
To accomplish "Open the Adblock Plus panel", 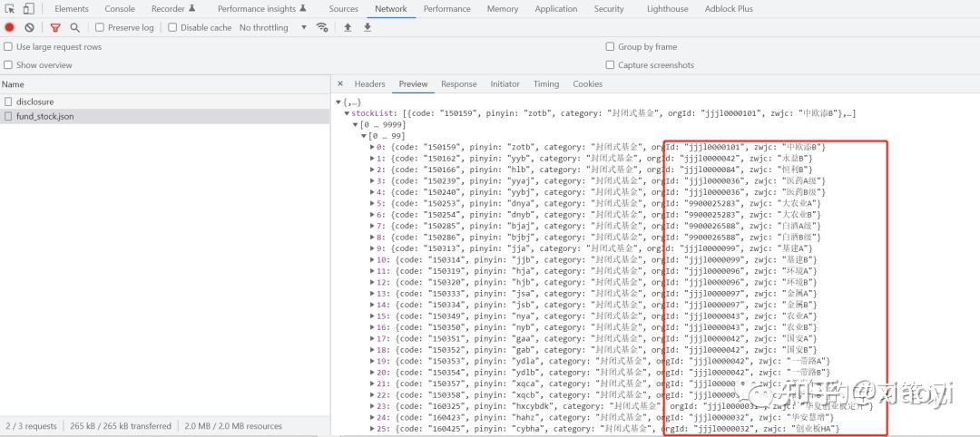I will [729, 9].
